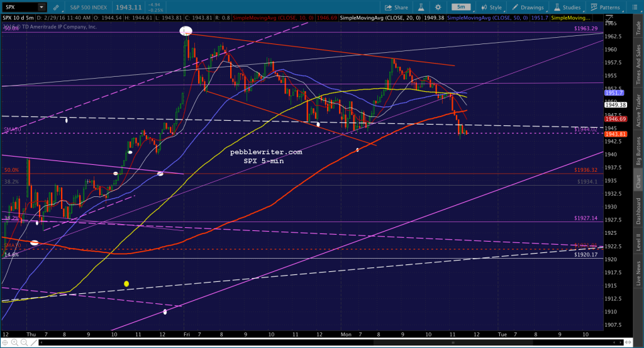This screenshot has width=644, height=348.
Task: Click the 1951.7 blue price bubble
Action: point(614,93)
